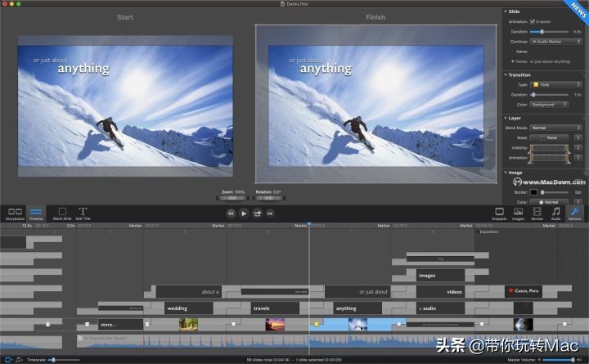Click the volume mute speaker icon
589x364 pixels.
point(540,360)
